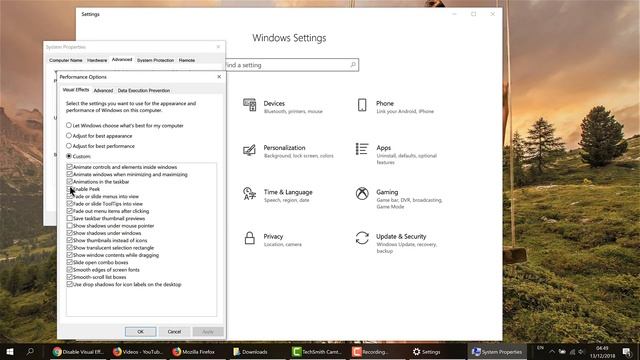Toggle Fade or slide ToolTips into view

click(x=69, y=204)
